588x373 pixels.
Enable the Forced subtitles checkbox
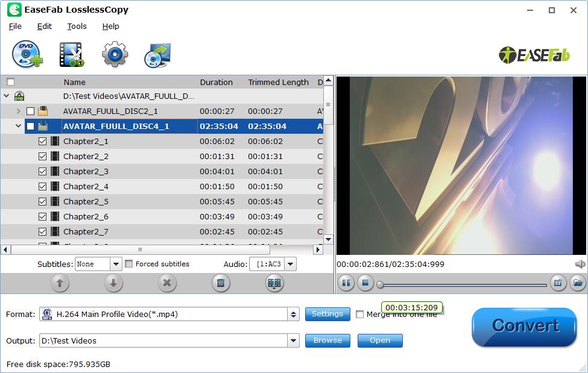pyautogui.click(x=129, y=264)
